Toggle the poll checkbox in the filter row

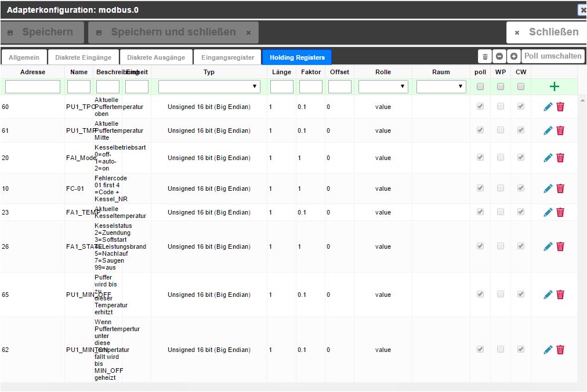pyautogui.click(x=480, y=87)
